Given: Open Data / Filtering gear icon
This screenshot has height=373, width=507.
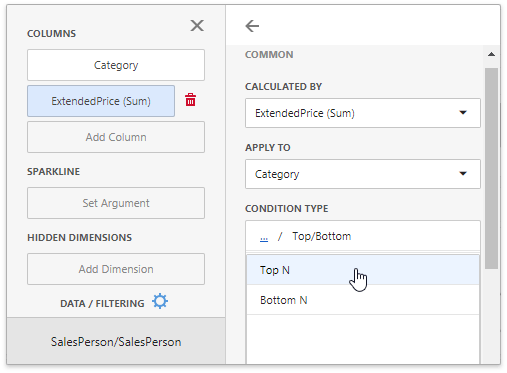Looking at the screenshot, I should [160, 301].
